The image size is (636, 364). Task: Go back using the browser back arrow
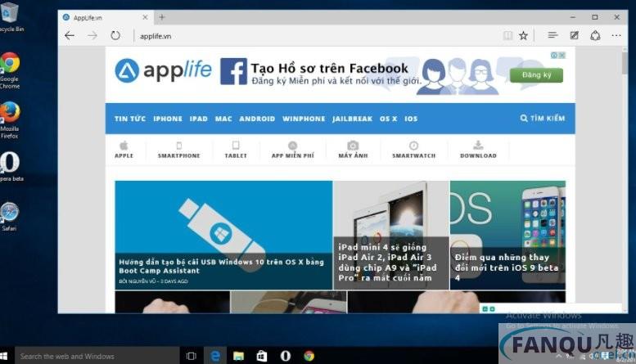[x=70, y=36]
